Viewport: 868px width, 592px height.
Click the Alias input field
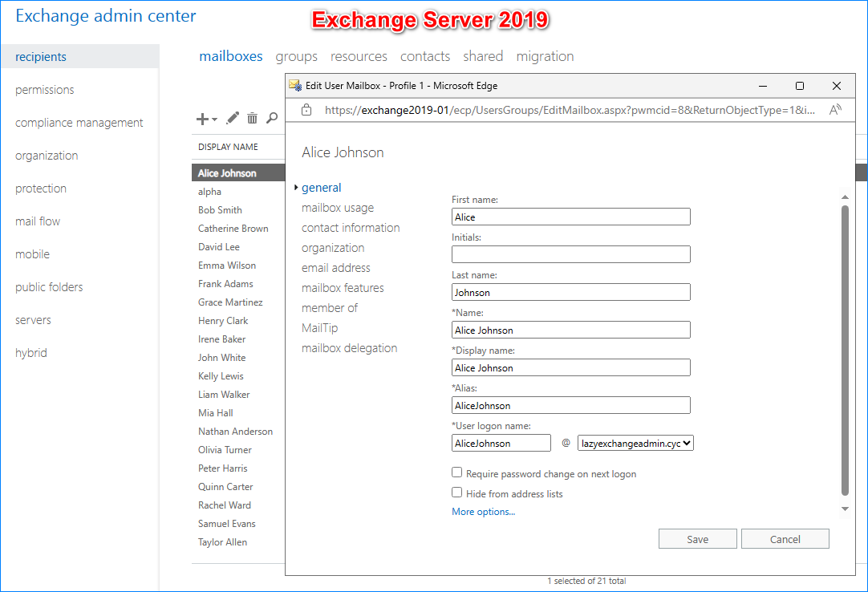tap(570, 405)
